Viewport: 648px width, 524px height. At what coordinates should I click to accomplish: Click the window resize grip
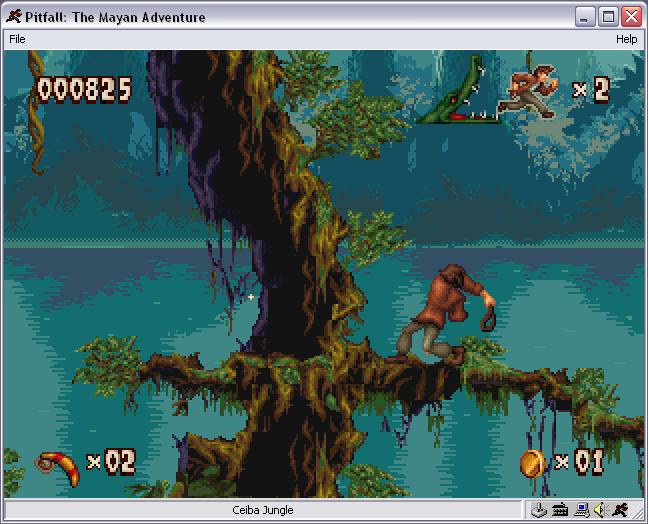click(639, 512)
